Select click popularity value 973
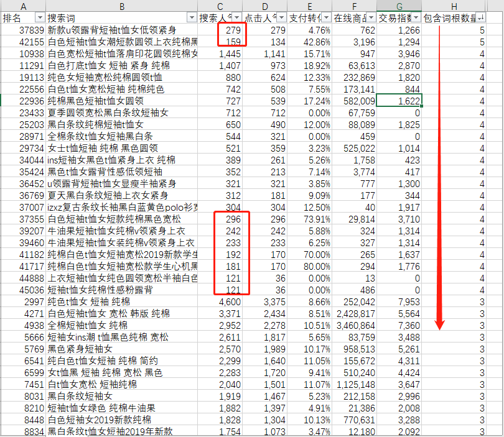Image resolution: width=504 pixels, height=437 pixels. coord(264,65)
